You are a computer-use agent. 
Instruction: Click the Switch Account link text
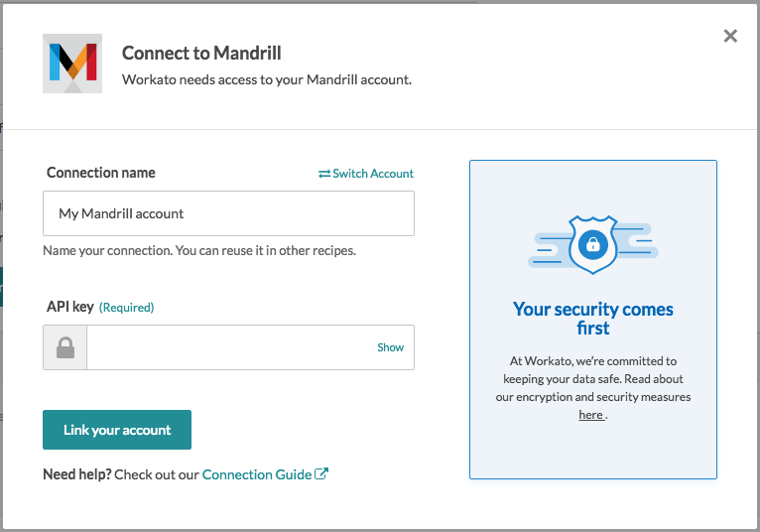[373, 174]
